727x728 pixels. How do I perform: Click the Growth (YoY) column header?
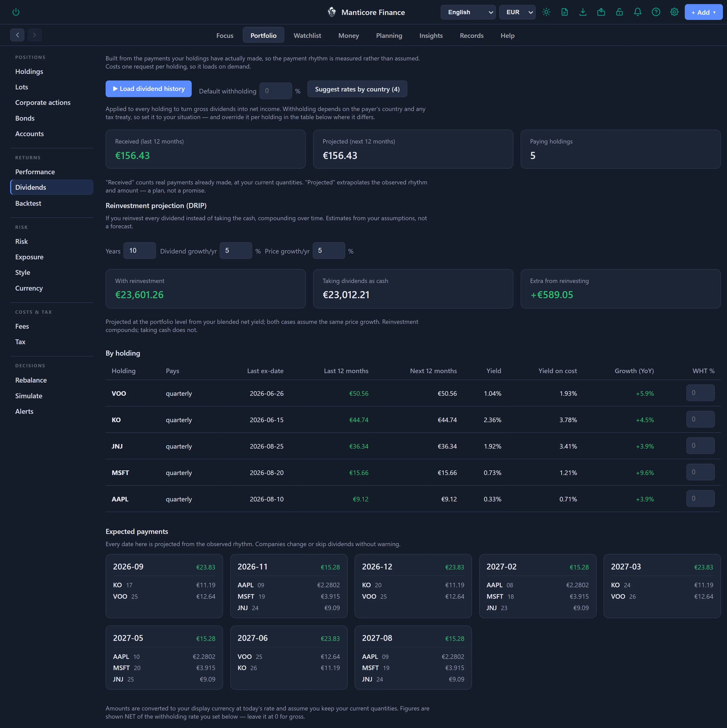(x=634, y=371)
